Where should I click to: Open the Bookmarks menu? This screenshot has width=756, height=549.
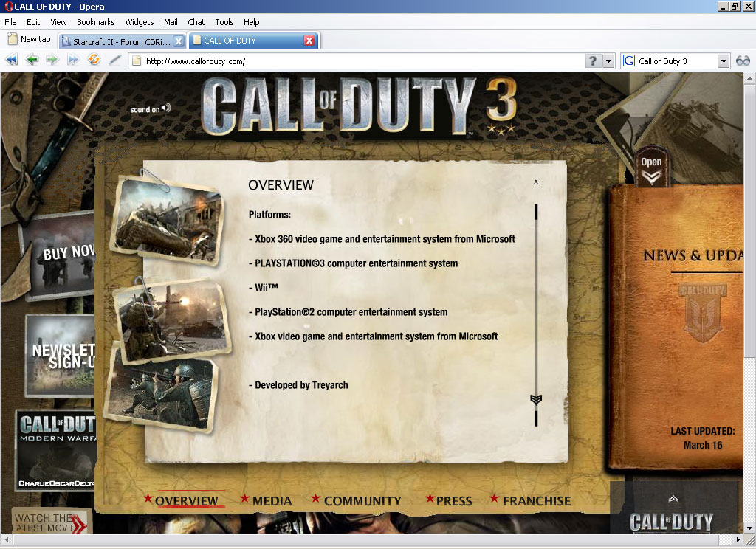[96, 22]
